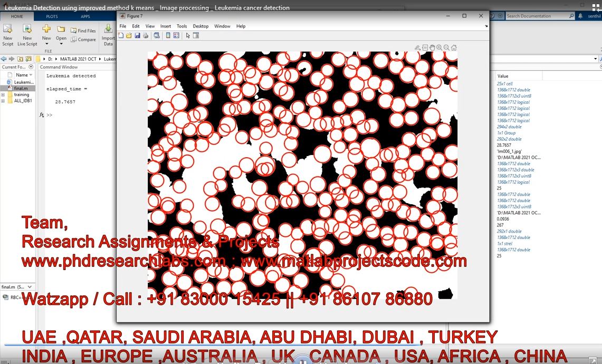Activate the pan hand tool on axes
602x364 pixels.
tap(432, 47)
